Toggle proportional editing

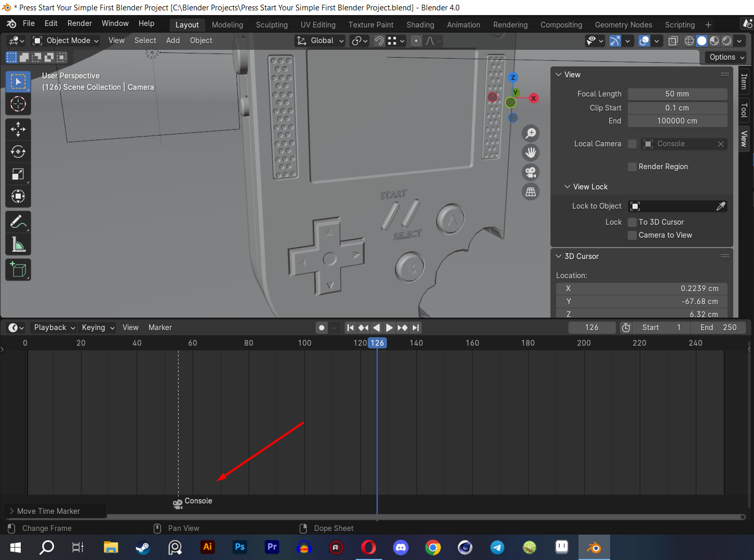tap(416, 40)
